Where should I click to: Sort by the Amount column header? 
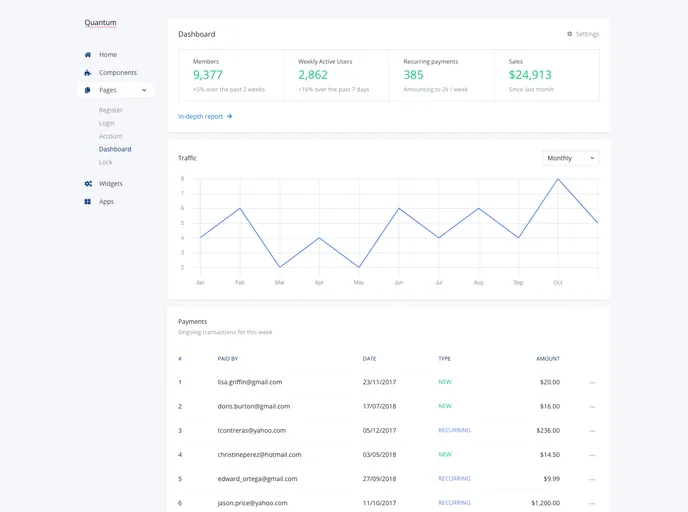[547, 358]
